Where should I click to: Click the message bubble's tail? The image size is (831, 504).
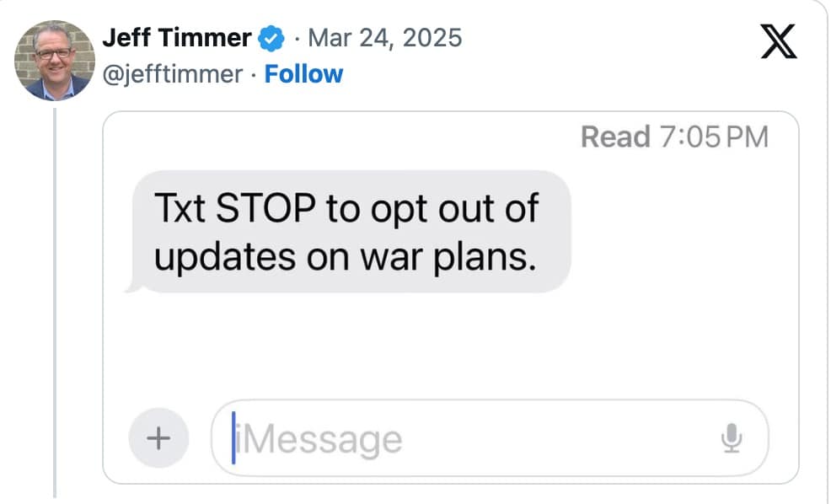pyautogui.click(x=131, y=287)
